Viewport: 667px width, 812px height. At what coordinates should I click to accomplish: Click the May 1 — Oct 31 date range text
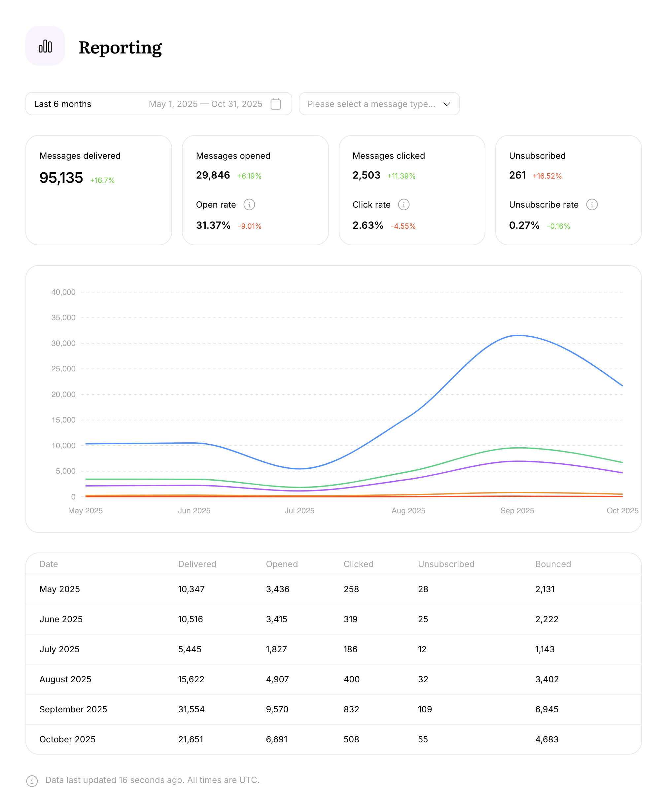(x=205, y=104)
